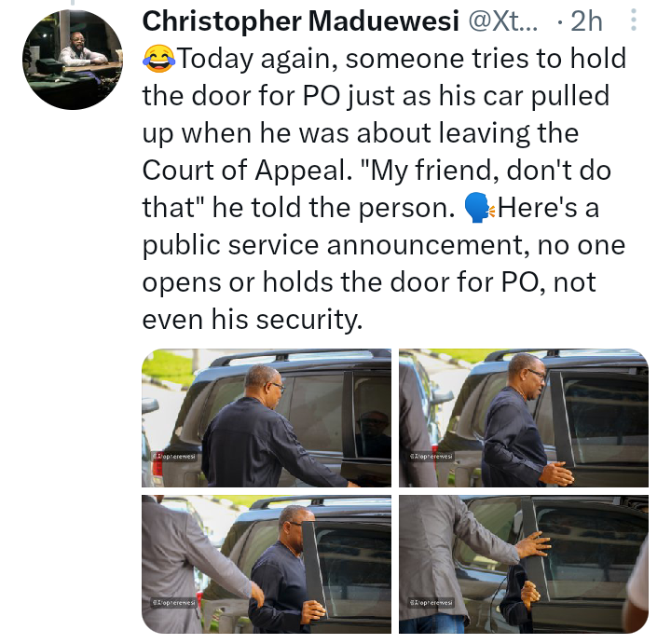Open the 2h timestamp link

coord(586,21)
